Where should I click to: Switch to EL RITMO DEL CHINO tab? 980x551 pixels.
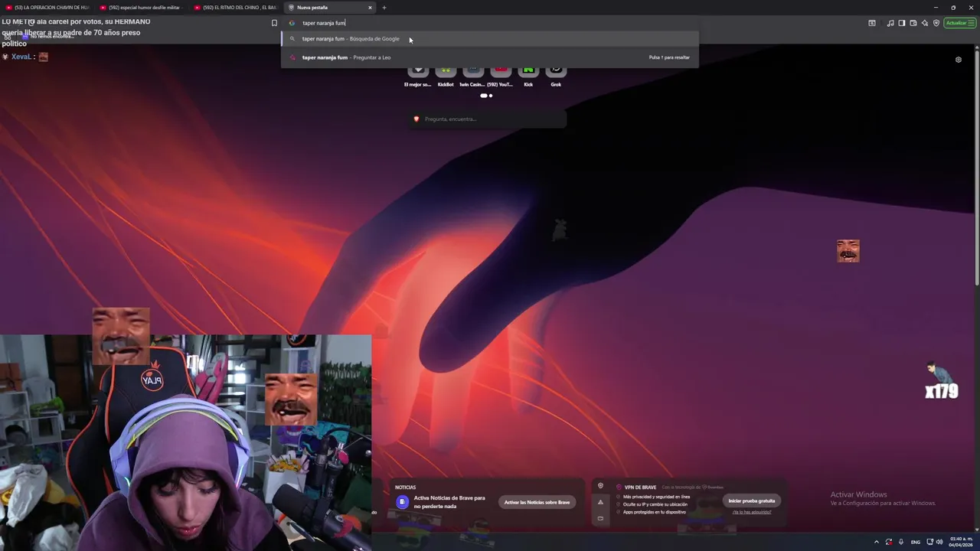(237, 8)
